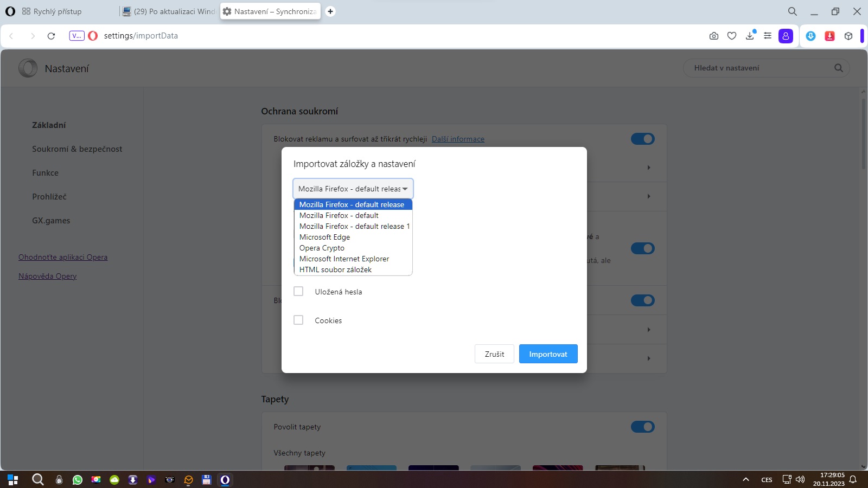This screenshot has width=868, height=488.
Task: Open the Základní settings section
Action: coord(49,125)
